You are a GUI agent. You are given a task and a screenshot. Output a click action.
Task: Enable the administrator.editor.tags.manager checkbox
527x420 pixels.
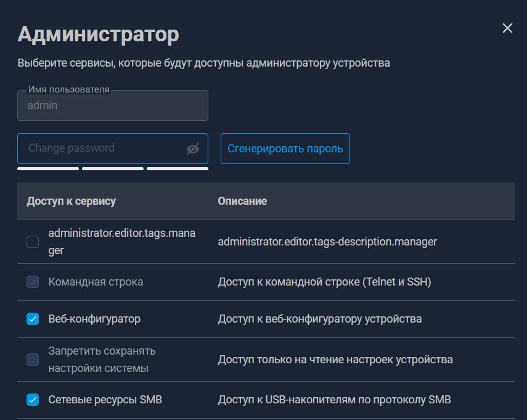[x=33, y=241]
